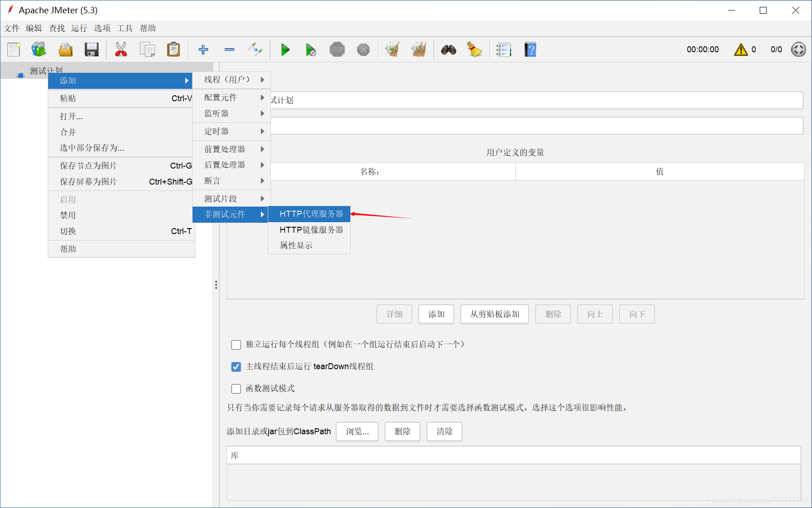Click the 值 column header
812x508 pixels.
(x=660, y=172)
